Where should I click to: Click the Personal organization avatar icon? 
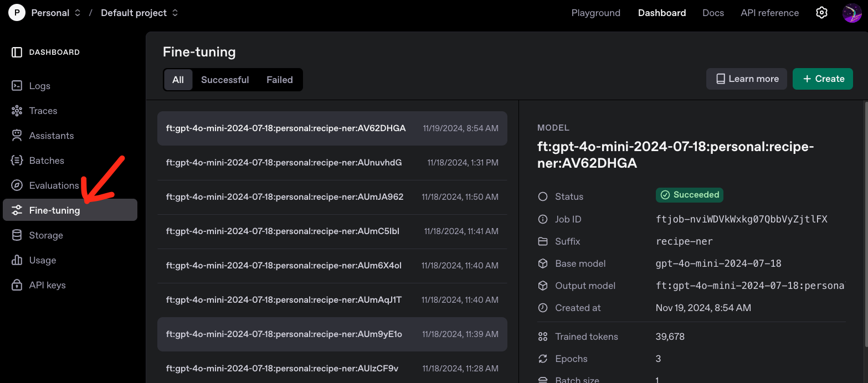[17, 13]
